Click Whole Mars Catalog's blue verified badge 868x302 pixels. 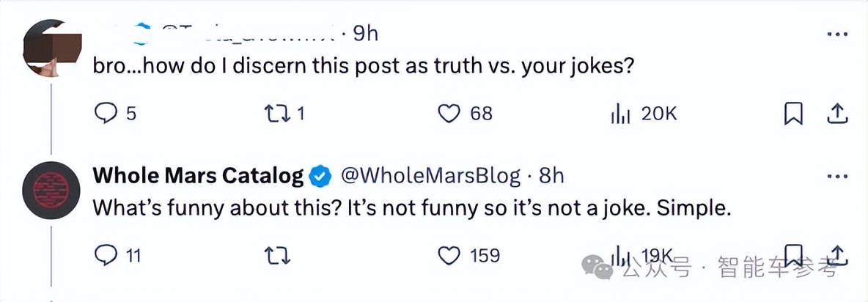319,176
